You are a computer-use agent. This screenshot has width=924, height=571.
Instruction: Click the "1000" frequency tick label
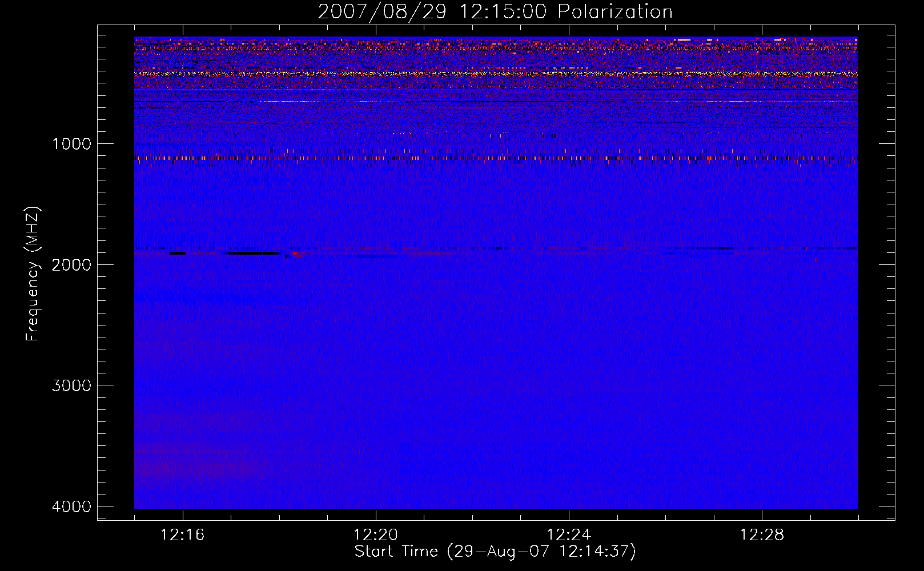pos(71,143)
